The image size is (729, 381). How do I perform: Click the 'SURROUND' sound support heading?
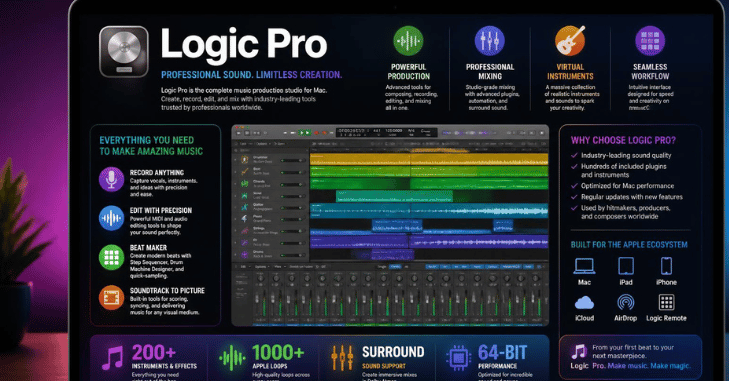click(393, 352)
